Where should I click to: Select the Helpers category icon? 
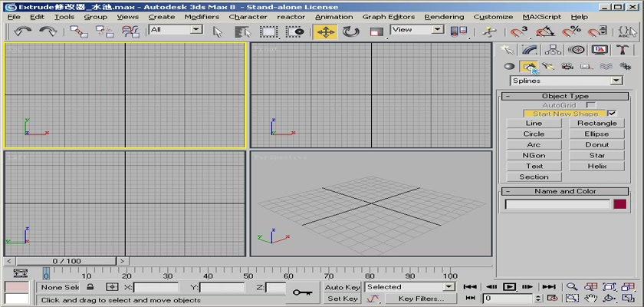[586, 66]
